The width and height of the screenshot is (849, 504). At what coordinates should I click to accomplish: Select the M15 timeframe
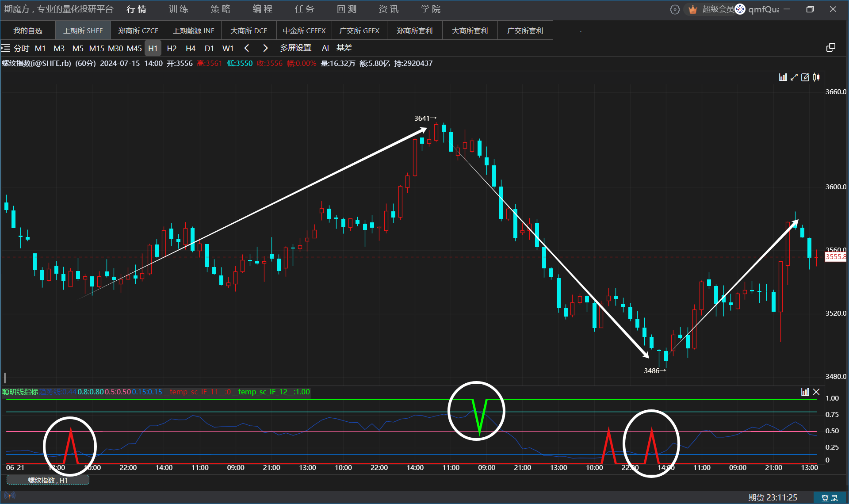96,48
